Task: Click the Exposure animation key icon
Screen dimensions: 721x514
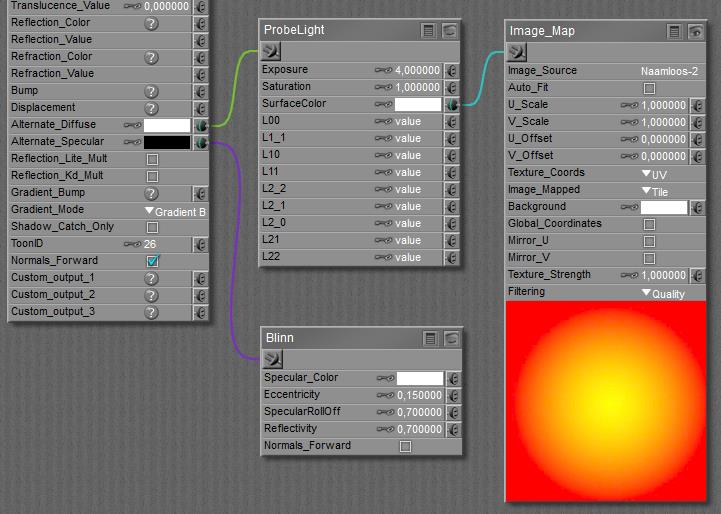Action: tap(383, 70)
